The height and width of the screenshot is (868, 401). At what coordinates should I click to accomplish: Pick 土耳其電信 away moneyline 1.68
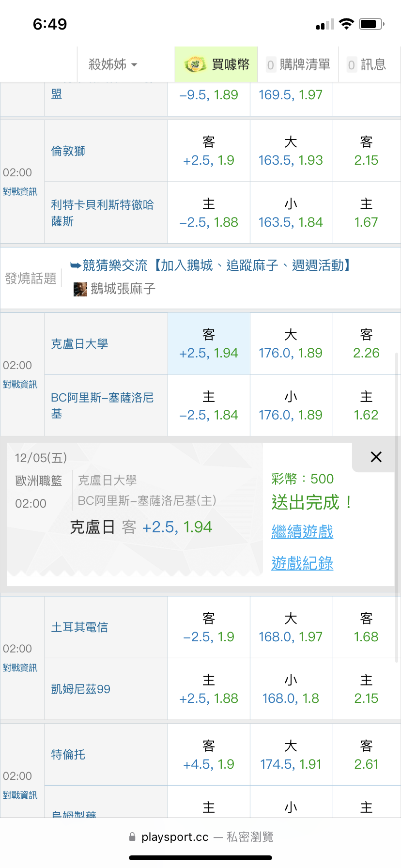(x=366, y=628)
